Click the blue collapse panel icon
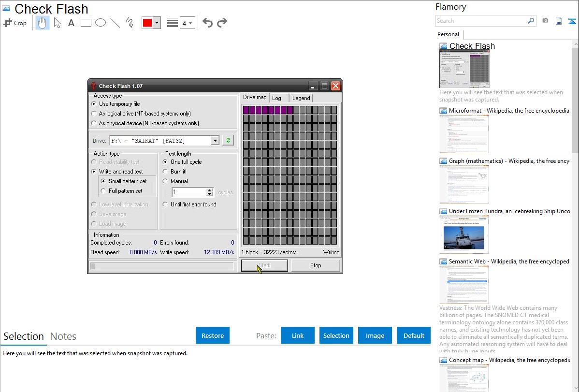Viewport: 579px width, 392px height. pos(572,21)
